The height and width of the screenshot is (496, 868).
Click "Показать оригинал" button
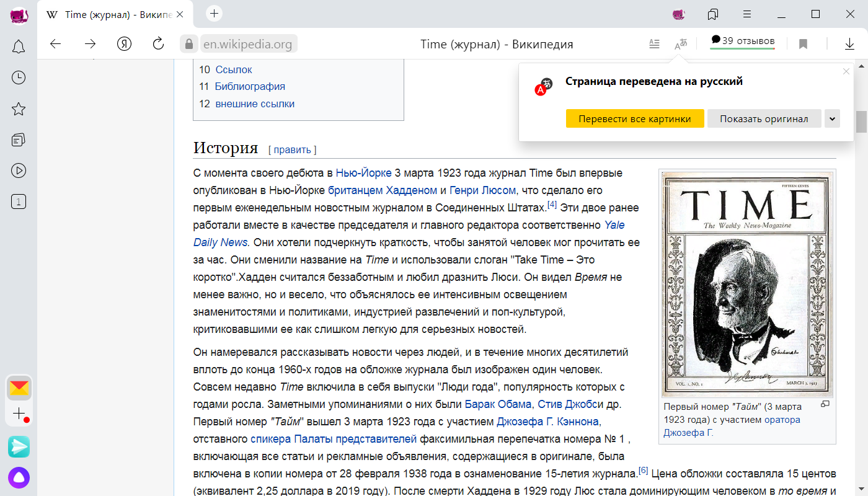764,118
